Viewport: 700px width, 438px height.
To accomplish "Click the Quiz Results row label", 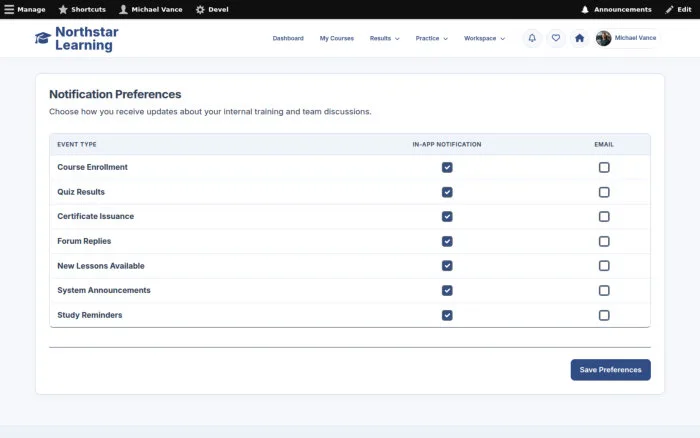I will tap(81, 192).
